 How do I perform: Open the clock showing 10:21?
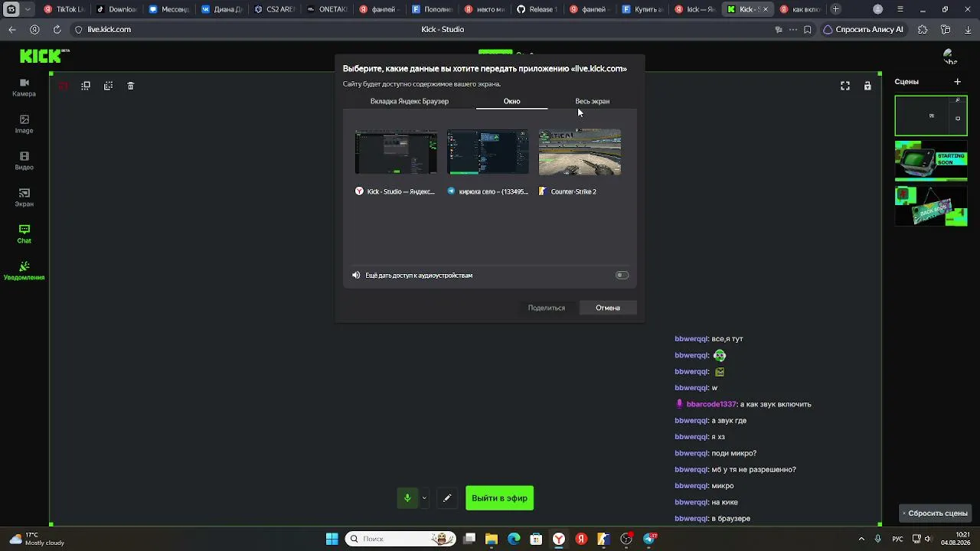coord(955,539)
